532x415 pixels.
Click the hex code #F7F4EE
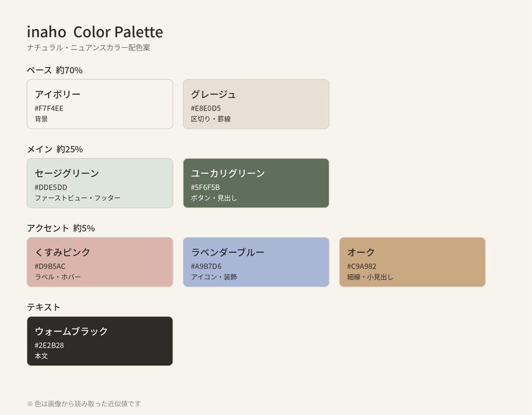(49, 109)
